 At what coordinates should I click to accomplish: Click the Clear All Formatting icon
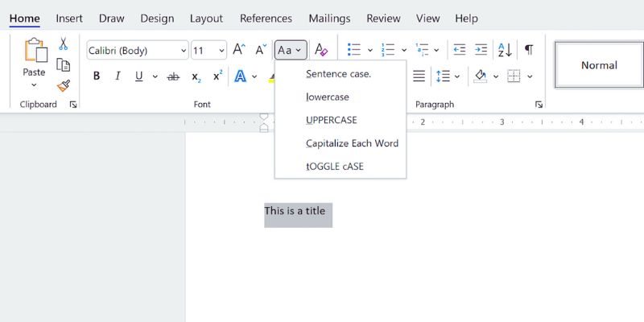point(320,50)
